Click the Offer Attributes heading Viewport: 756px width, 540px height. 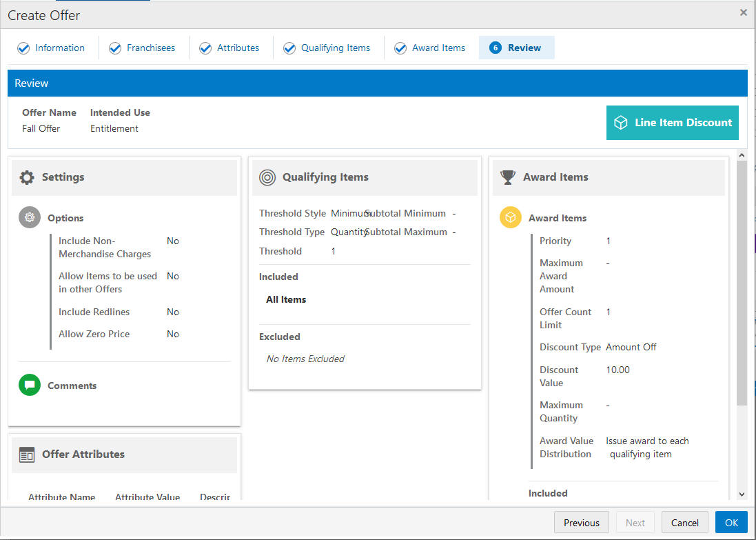click(83, 454)
